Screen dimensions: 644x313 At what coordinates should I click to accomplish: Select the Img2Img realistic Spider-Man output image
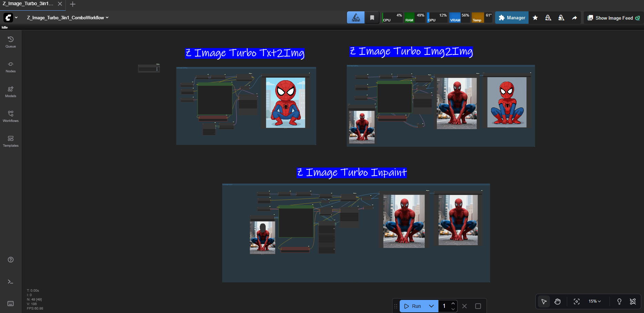tap(457, 103)
